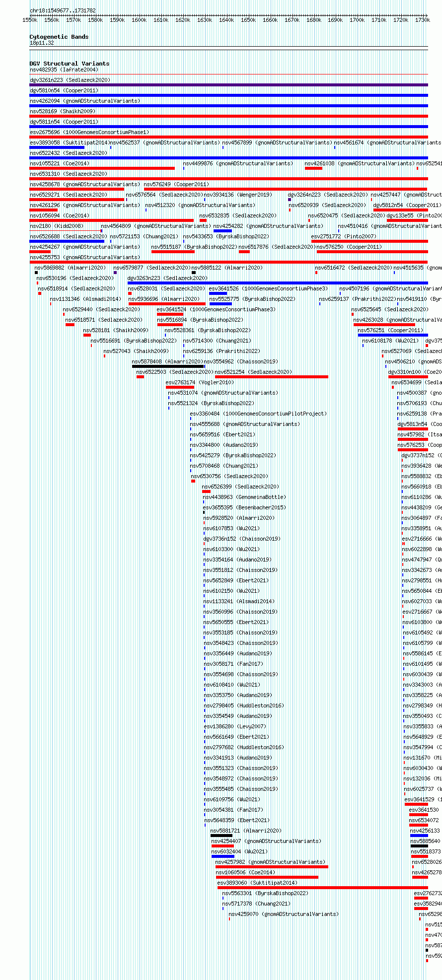Click the black square under nsv5869882 (Almarri2020)
Screen dimensions: 442x980
click(x=36, y=273)
